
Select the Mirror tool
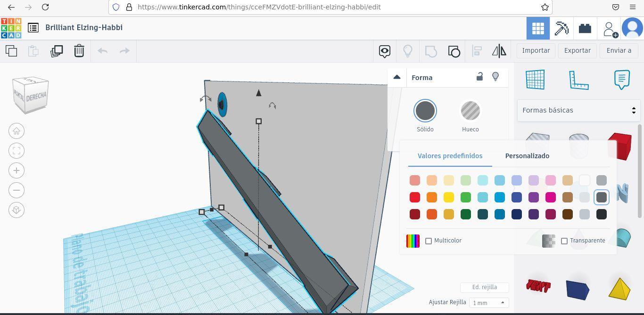pos(499,51)
